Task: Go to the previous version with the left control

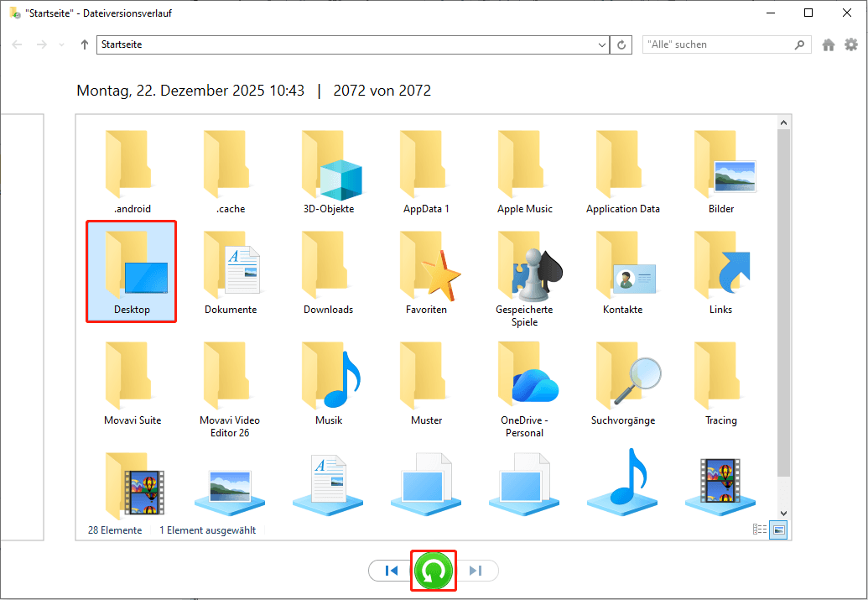Action: (389, 571)
